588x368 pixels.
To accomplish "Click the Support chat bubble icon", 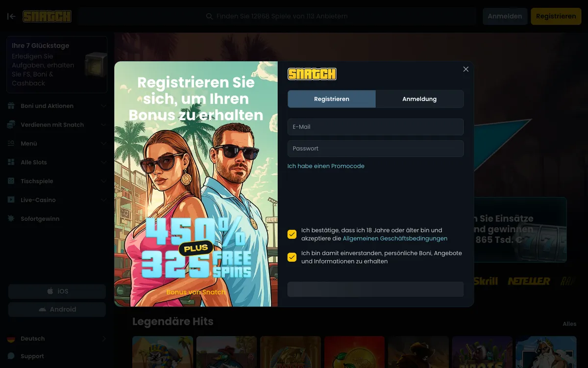I will (x=11, y=356).
